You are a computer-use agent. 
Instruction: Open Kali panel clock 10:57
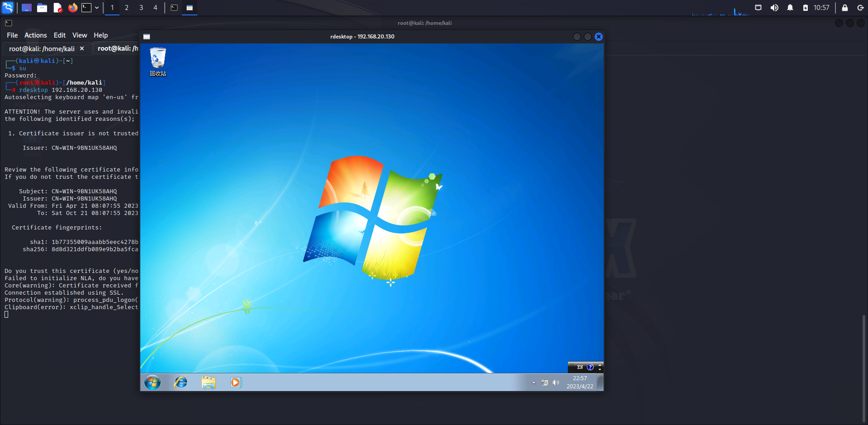(821, 8)
